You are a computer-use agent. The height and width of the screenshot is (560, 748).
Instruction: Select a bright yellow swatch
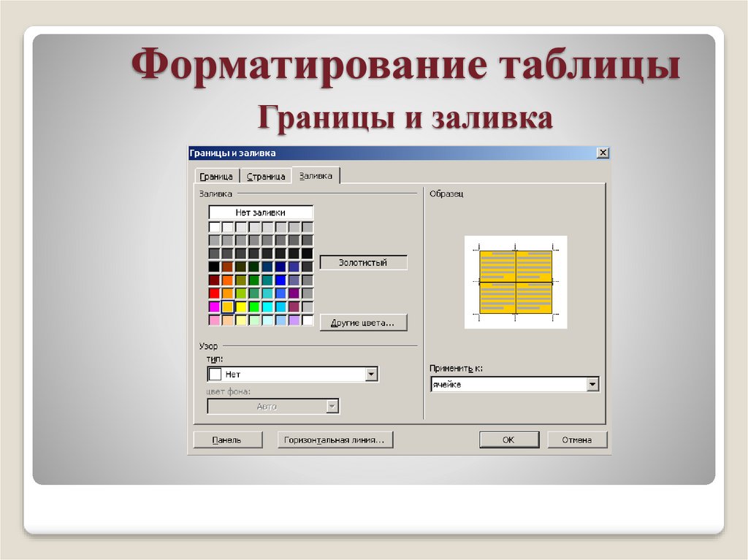tap(241, 307)
